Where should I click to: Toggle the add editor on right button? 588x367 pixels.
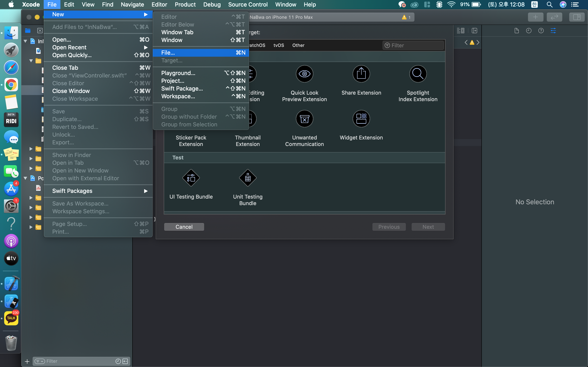[474, 31]
